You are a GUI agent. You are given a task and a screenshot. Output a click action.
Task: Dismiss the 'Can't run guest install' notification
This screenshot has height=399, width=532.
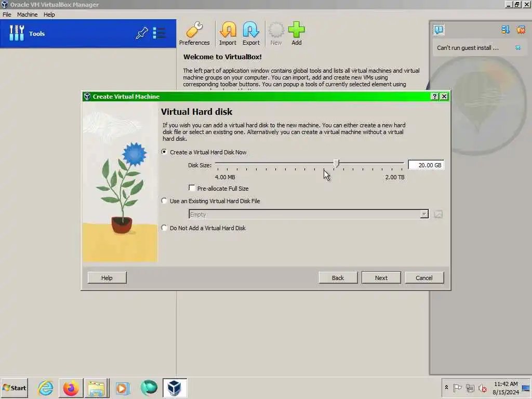(x=518, y=47)
